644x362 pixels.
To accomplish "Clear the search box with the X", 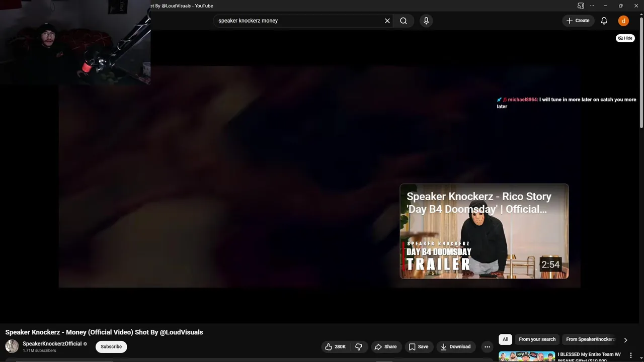I will pyautogui.click(x=387, y=21).
